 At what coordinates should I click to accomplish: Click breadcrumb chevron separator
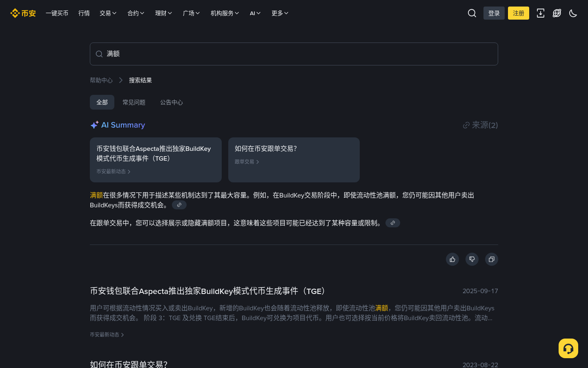[x=121, y=80]
